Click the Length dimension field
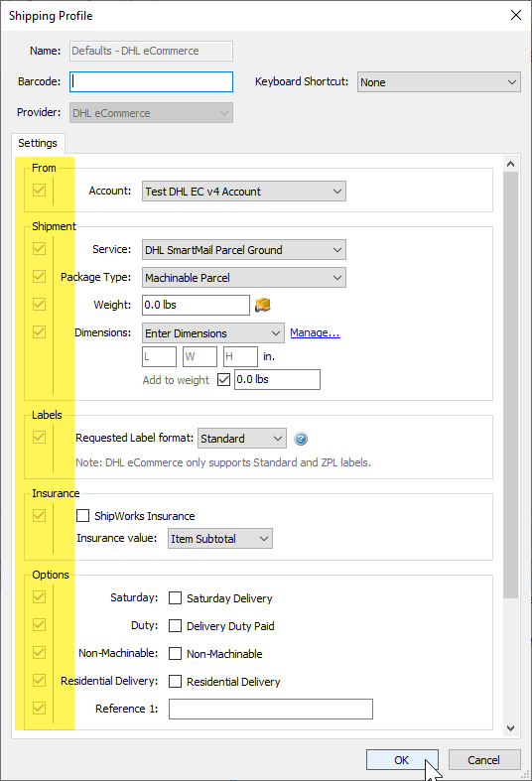Viewport: 532px width, 781px height. tap(160, 356)
